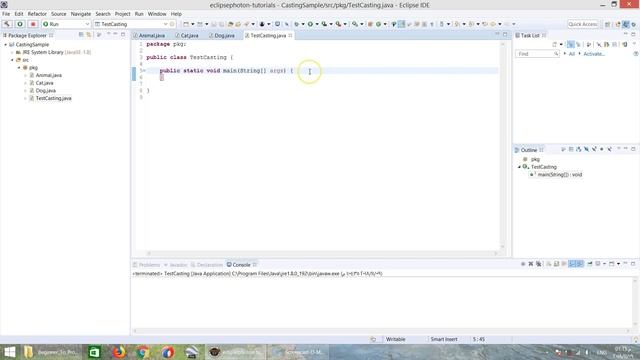
Task: Open the Project menu
Action: (x=122, y=14)
